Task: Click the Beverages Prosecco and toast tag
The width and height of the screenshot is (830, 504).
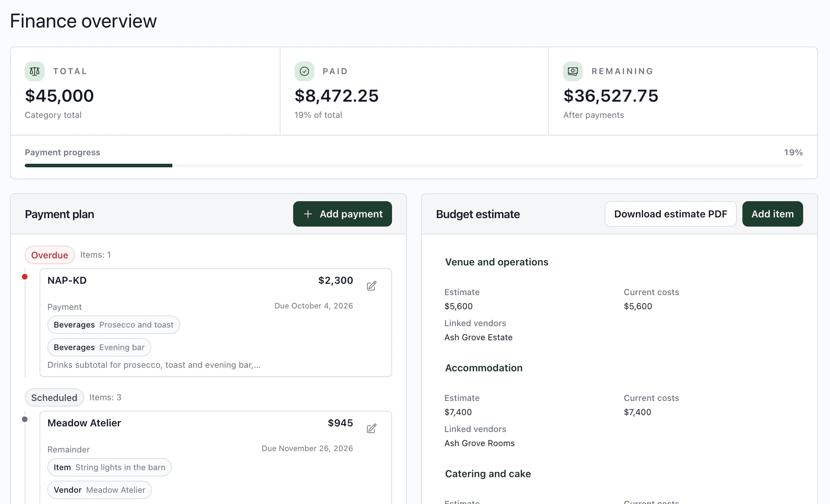Action: (x=113, y=325)
